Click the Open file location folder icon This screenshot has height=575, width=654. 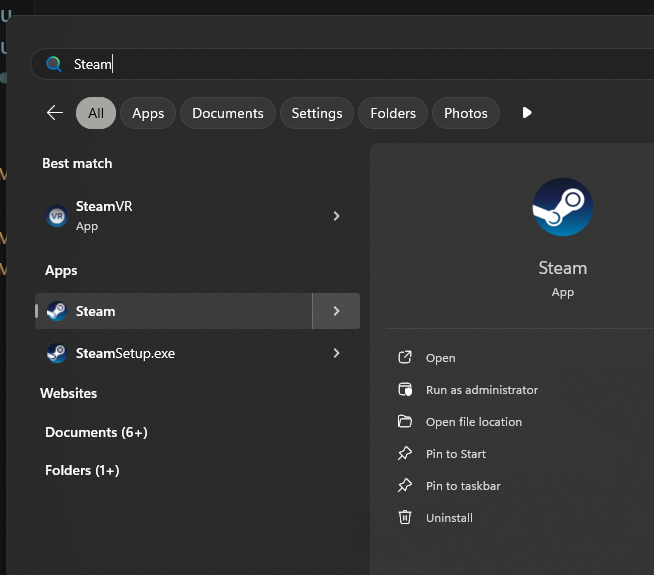click(405, 421)
